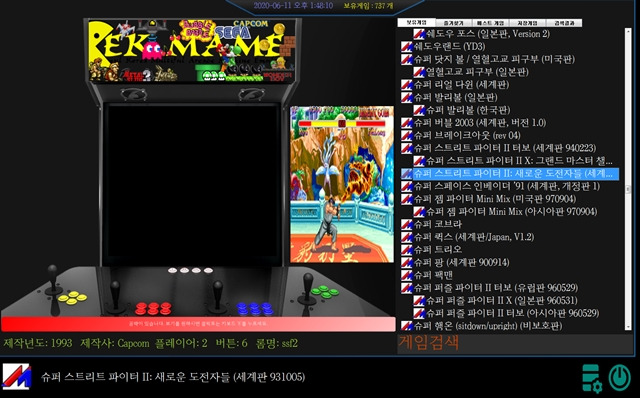The height and width of the screenshot is (398, 640).
Task: Click the icon beside 슈퍼 팡 (세계판 900914)
Action: (407, 262)
